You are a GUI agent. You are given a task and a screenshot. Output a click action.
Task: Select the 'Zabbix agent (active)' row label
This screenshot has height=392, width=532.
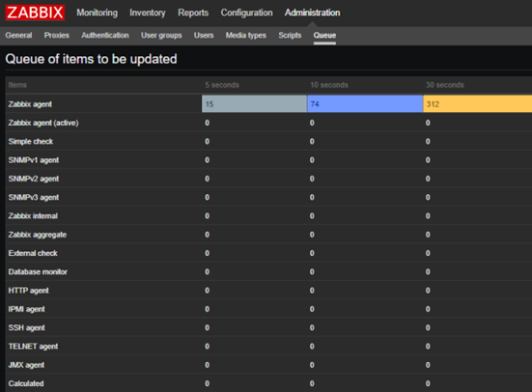[43, 123]
